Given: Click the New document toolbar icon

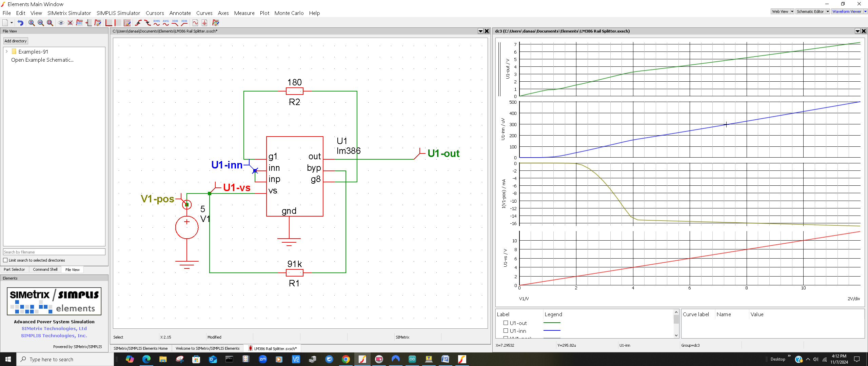Looking at the screenshot, I should [x=5, y=23].
